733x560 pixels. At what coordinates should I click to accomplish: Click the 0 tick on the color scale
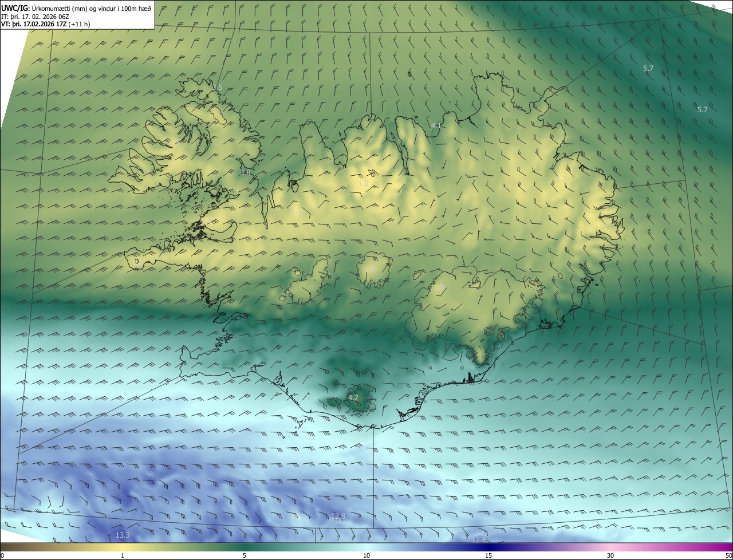2,555
